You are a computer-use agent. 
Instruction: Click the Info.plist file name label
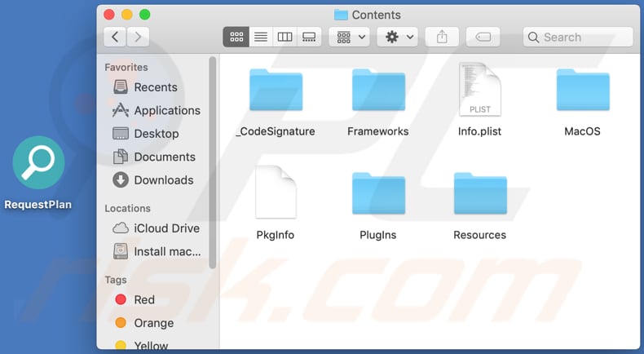coord(479,131)
